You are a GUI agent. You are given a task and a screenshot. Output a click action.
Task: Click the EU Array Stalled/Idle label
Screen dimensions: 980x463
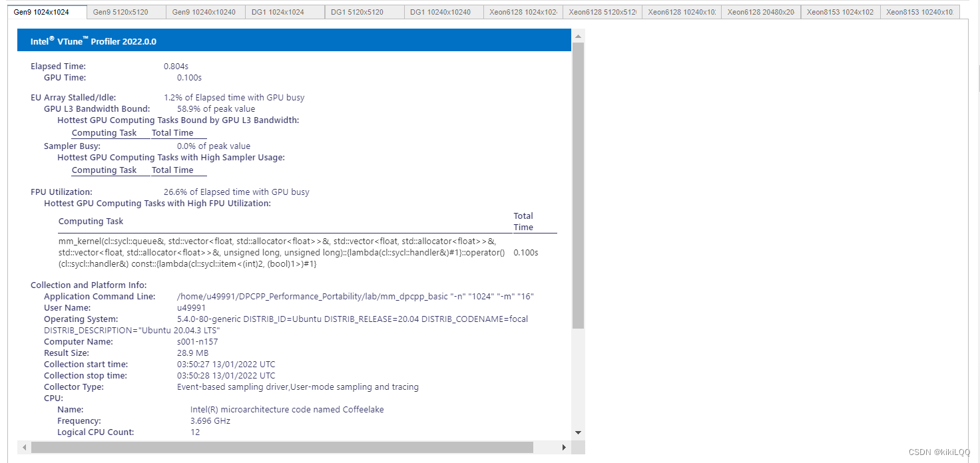73,97
